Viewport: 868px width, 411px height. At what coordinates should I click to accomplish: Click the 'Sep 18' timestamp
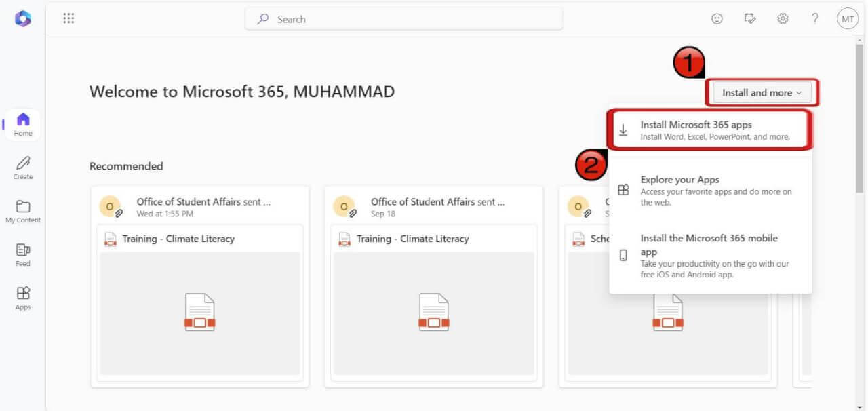pyautogui.click(x=383, y=214)
